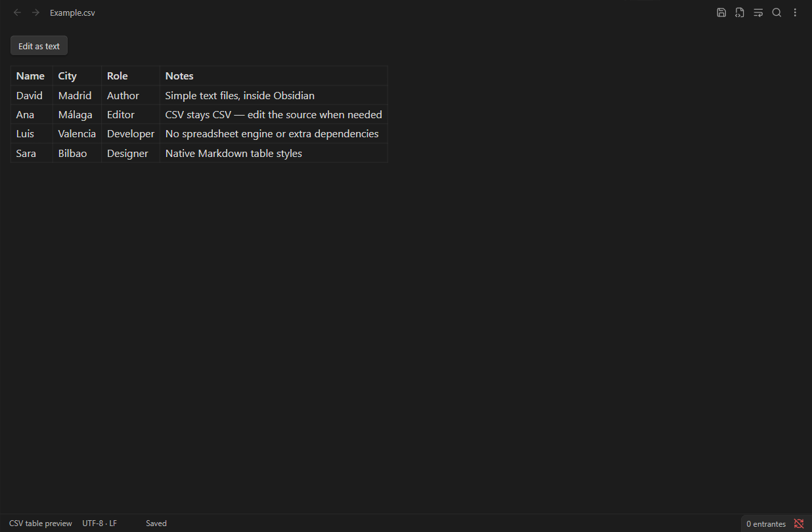Viewport: 812px width, 532px height.
Task: Toggle the line wrap icon
Action: click(x=758, y=12)
